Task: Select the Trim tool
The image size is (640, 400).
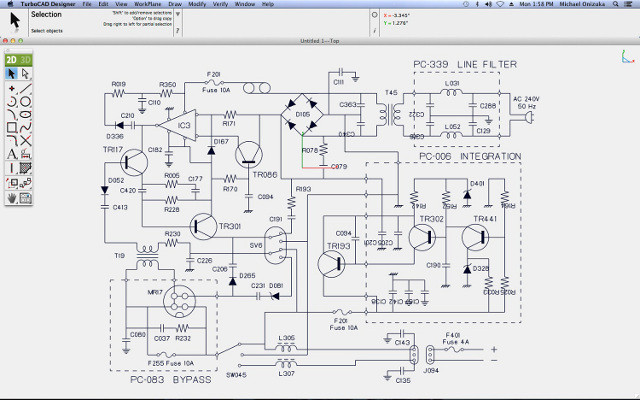Action: (25, 140)
